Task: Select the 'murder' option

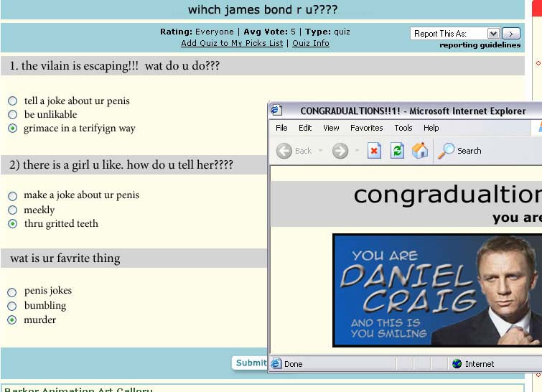Action: click(12, 319)
